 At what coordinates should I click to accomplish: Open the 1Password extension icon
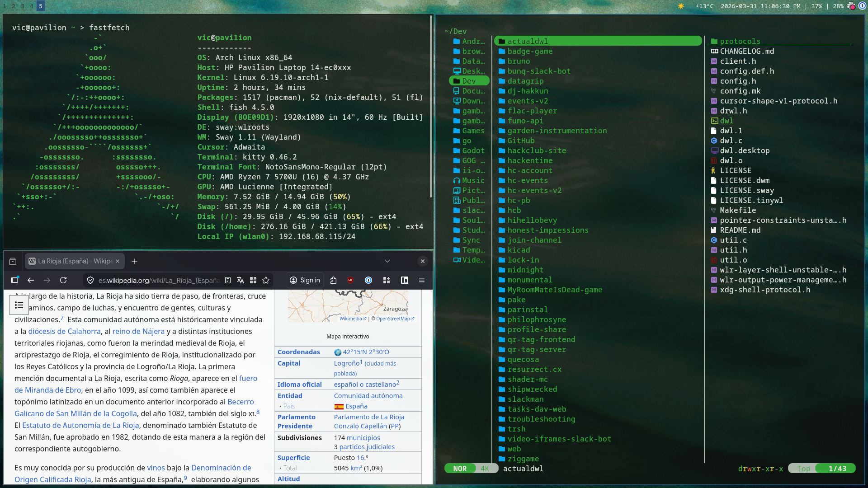tap(368, 280)
